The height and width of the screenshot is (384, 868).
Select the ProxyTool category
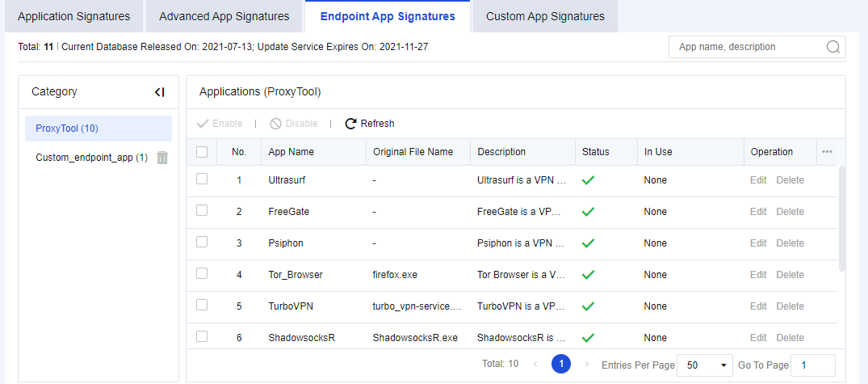pyautogui.click(x=67, y=129)
